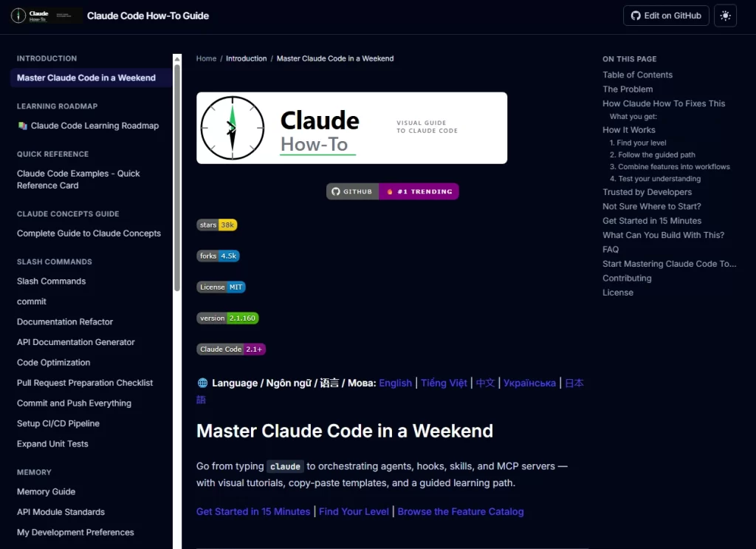
Task: Jump to Table of Contents in page outline
Action: (x=637, y=75)
